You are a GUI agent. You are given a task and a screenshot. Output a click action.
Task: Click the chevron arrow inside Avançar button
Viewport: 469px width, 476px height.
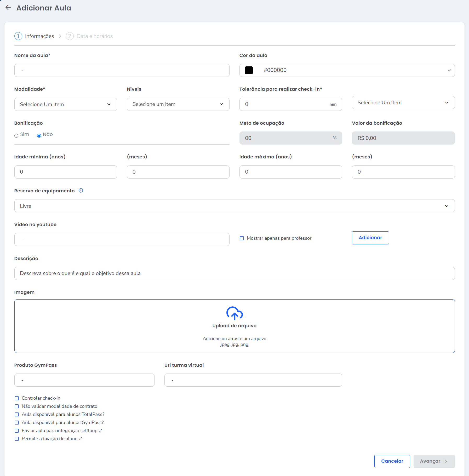pos(446,461)
